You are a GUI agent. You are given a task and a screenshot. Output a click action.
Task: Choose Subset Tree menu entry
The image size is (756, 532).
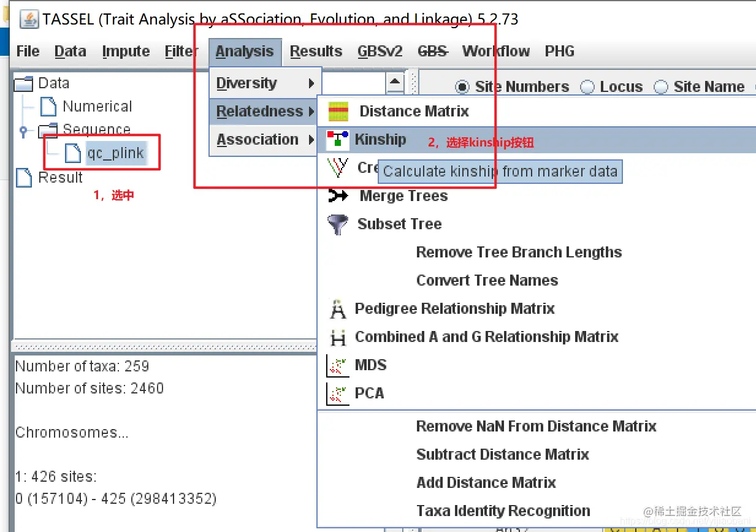[536, 224]
